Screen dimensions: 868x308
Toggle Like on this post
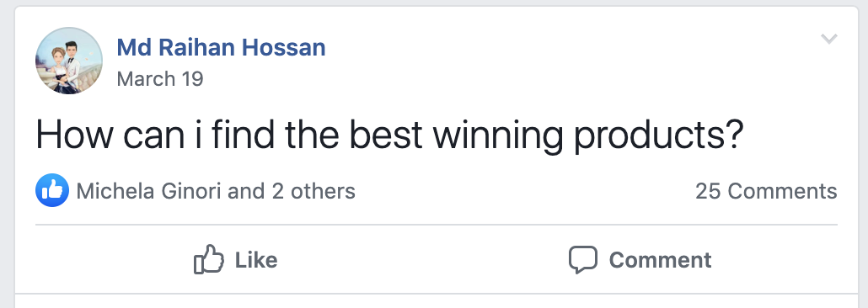(235, 259)
